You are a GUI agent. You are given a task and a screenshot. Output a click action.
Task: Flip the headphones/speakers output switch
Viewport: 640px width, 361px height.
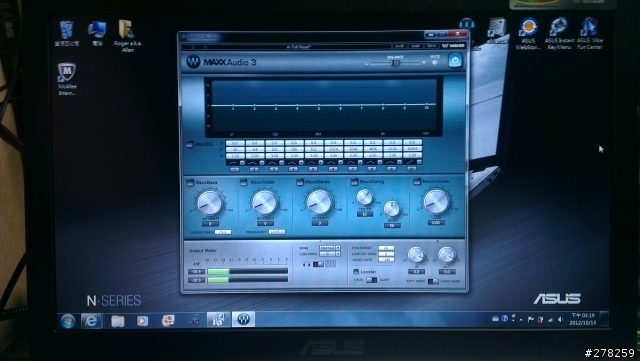click(318, 264)
